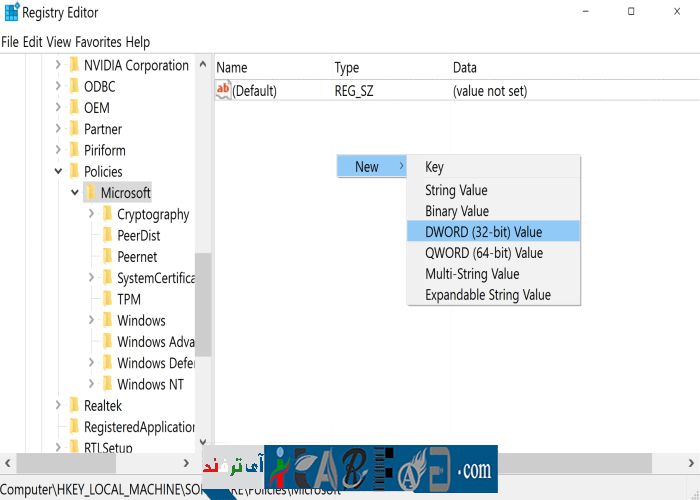
Task: Click the Type column header
Action: pyautogui.click(x=346, y=67)
